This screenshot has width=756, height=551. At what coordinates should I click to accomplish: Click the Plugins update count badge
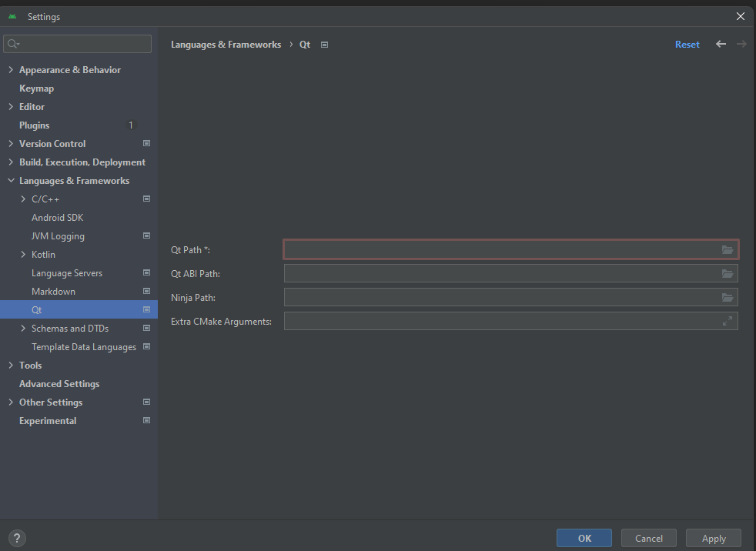tap(130, 125)
